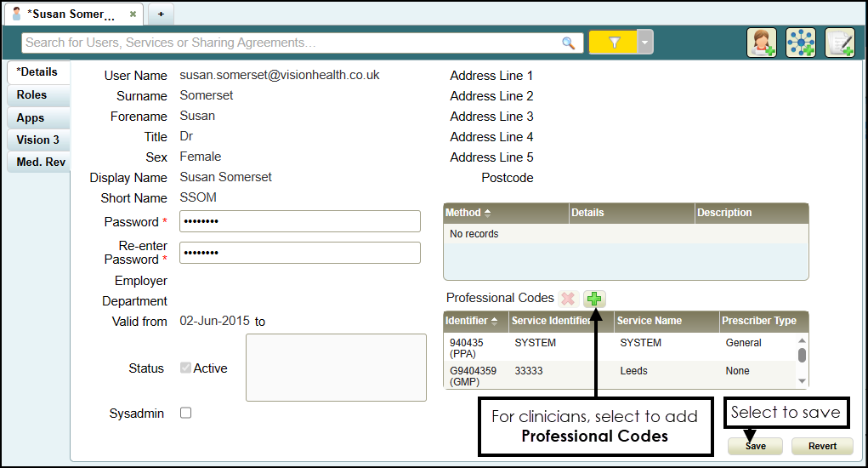Switch to the Roles tab
The width and height of the screenshot is (868, 468).
[x=38, y=94]
